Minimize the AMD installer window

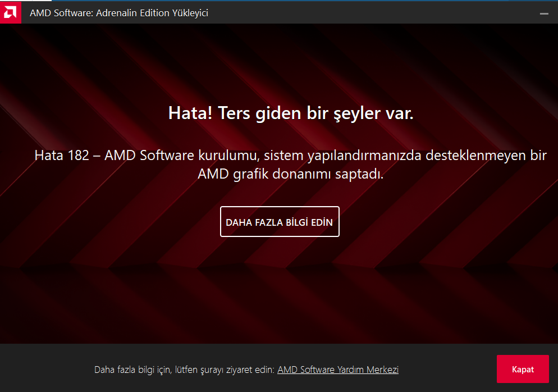(544, 13)
